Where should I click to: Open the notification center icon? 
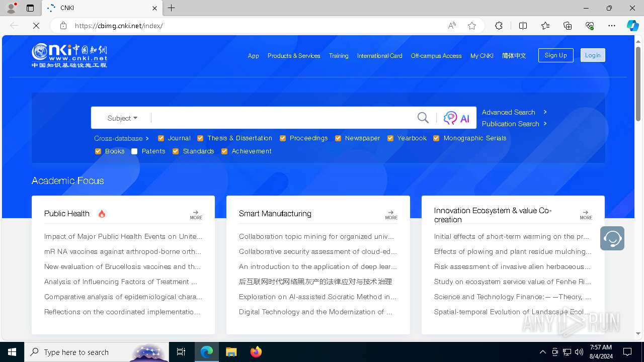tap(627, 352)
